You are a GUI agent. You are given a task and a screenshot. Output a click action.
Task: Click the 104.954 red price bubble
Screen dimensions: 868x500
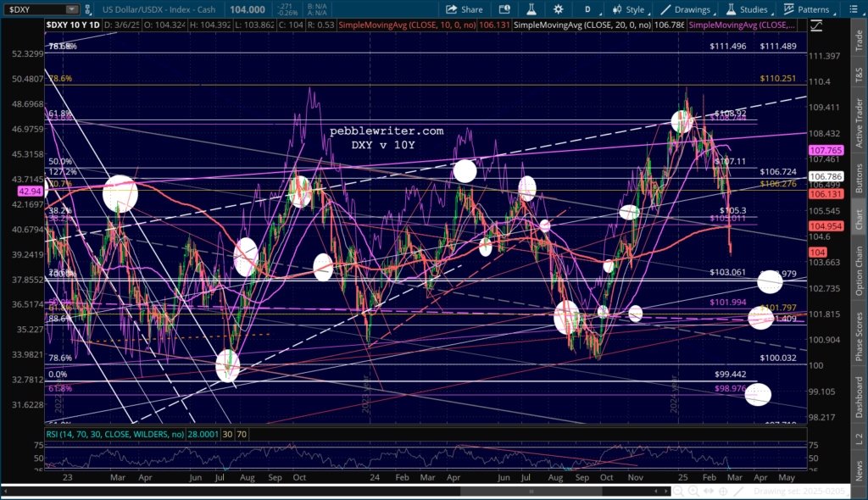pyautogui.click(x=826, y=226)
